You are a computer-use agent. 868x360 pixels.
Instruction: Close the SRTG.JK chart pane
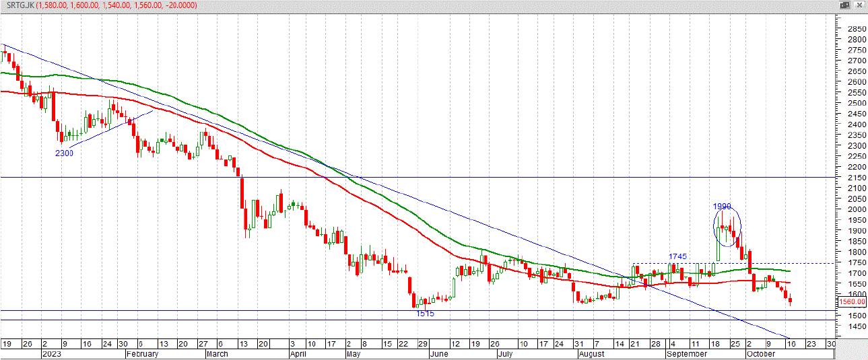[860, 5]
